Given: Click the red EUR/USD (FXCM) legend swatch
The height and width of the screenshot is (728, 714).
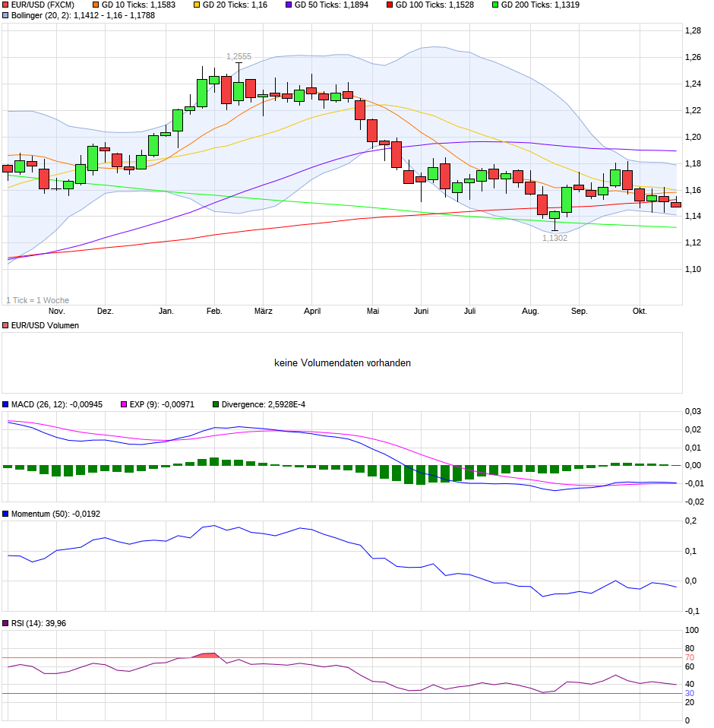Looking at the screenshot, I should click(5, 5).
